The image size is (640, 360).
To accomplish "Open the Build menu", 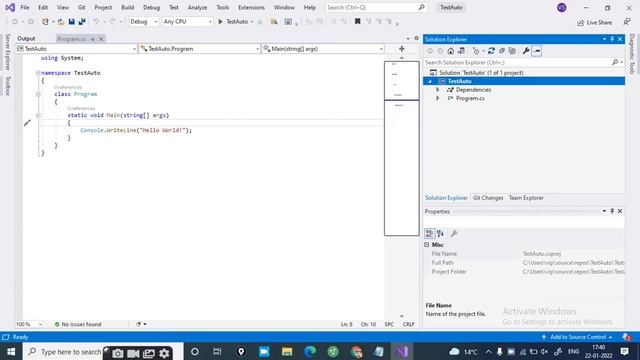I will 127,7.
